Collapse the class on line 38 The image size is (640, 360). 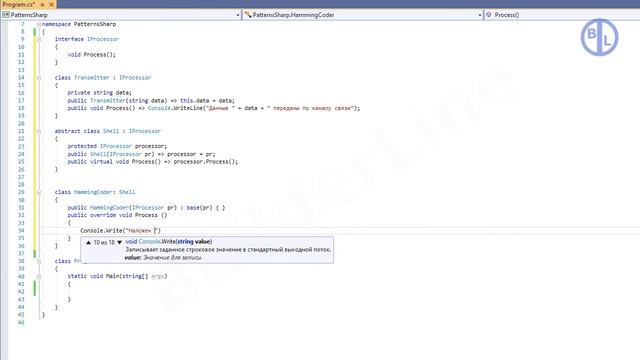click(39, 261)
